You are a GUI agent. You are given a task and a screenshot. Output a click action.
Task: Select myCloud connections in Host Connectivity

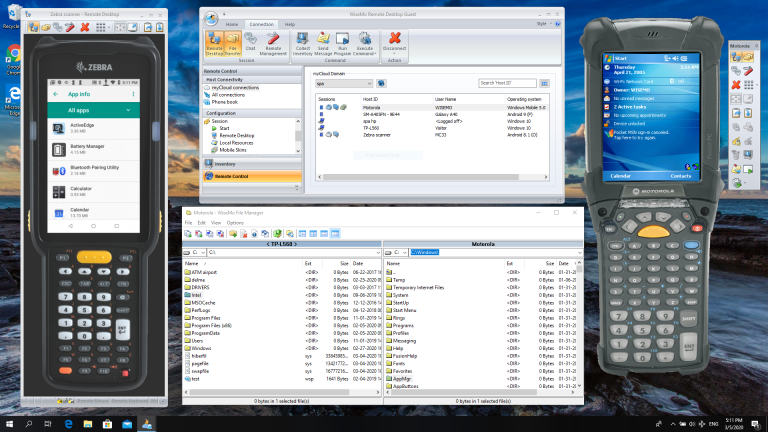[233, 88]
